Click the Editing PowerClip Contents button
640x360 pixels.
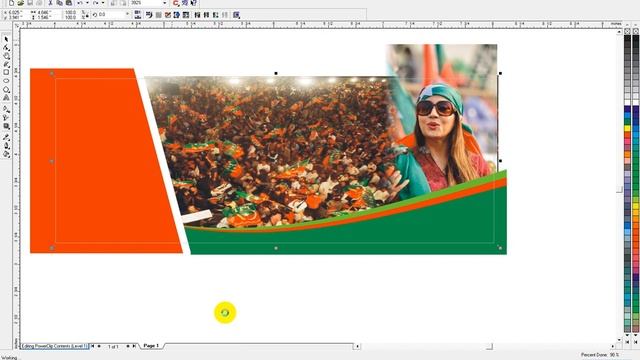55,346
